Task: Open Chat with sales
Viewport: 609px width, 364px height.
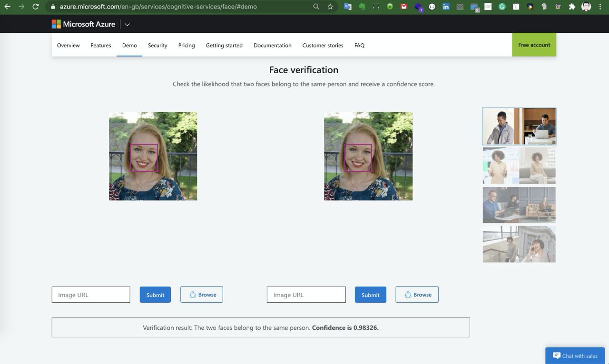Action: 575,355
